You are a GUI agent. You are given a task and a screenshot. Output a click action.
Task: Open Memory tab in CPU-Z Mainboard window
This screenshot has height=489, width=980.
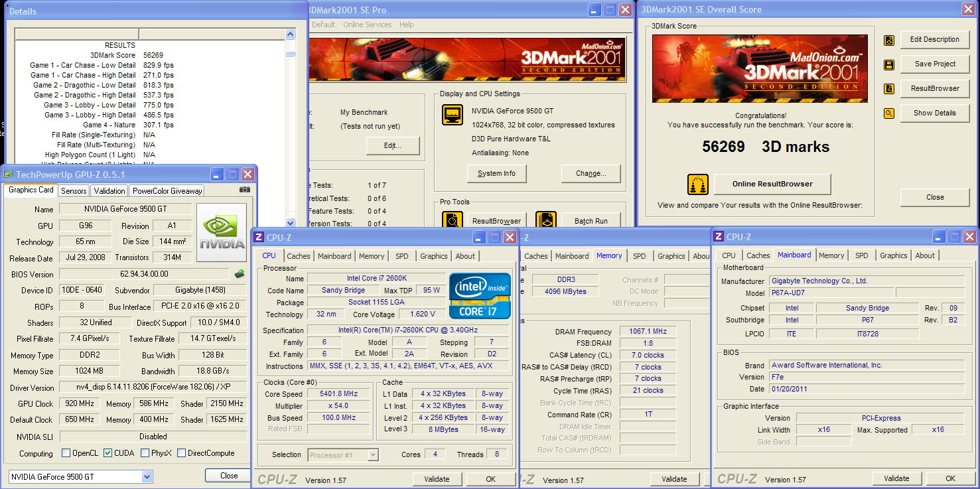click(831, 255)
